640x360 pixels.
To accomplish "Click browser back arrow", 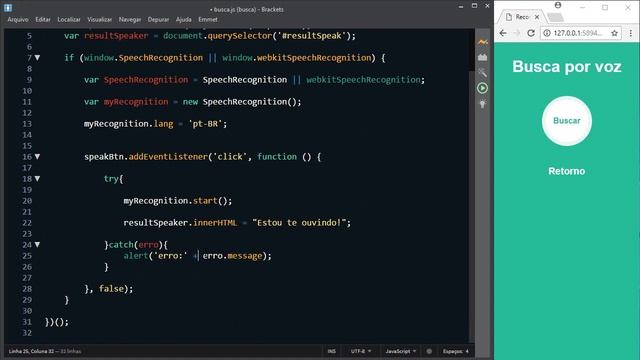I will pos(503,33).
